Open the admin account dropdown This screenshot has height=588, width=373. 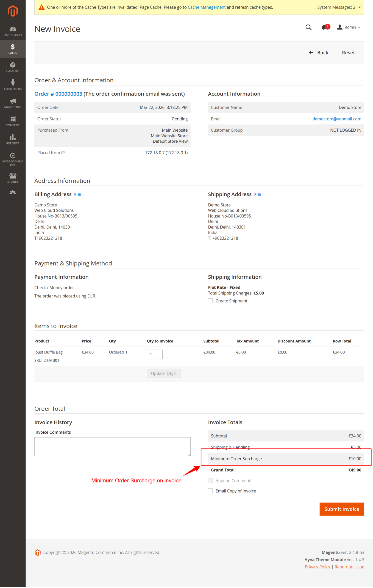pos(349,27)
